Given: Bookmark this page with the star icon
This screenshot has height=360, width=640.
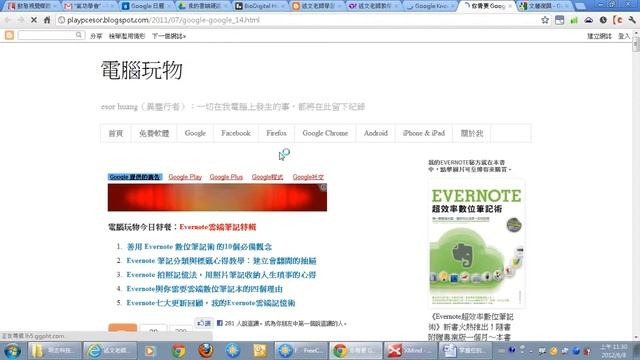Looking at the screenshot, I should click(545, 20).
